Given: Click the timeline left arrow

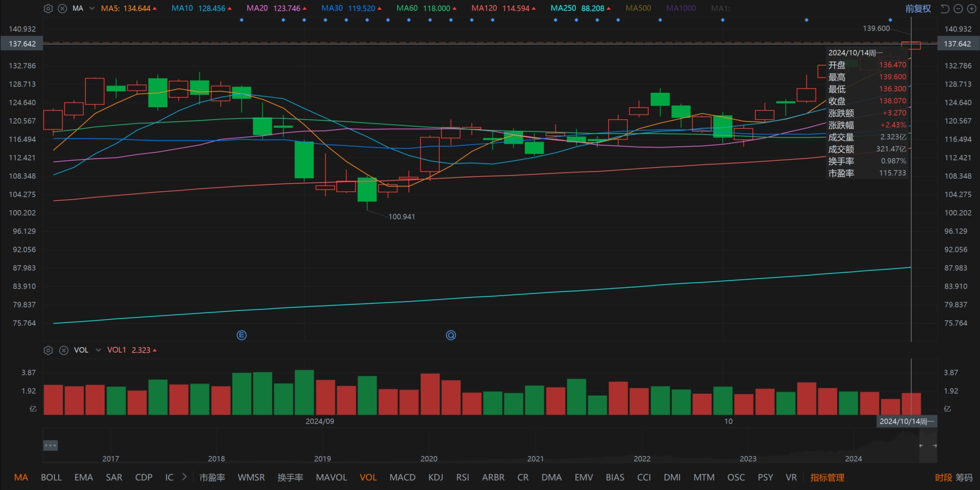Looking at the screenshot, I should coord(921,445).
